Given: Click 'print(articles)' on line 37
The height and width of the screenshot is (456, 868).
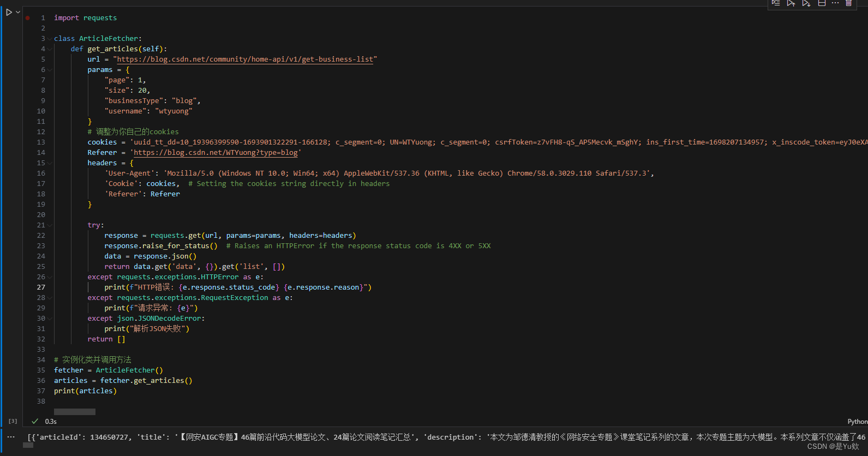Looking at the screenshot, I should pos(85,391).
